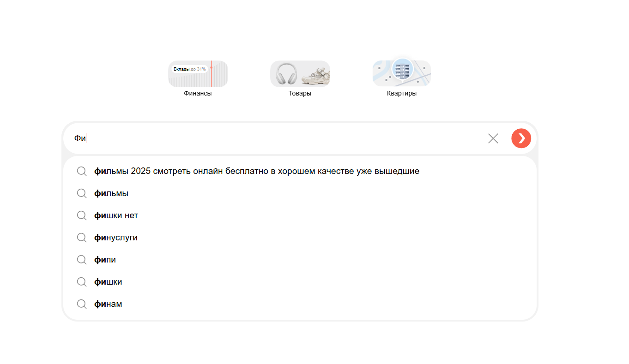The height and width of the screenshot is (364, 629).
Task: Click the orange search submit arrow button
Action: (x=521, y=138)
